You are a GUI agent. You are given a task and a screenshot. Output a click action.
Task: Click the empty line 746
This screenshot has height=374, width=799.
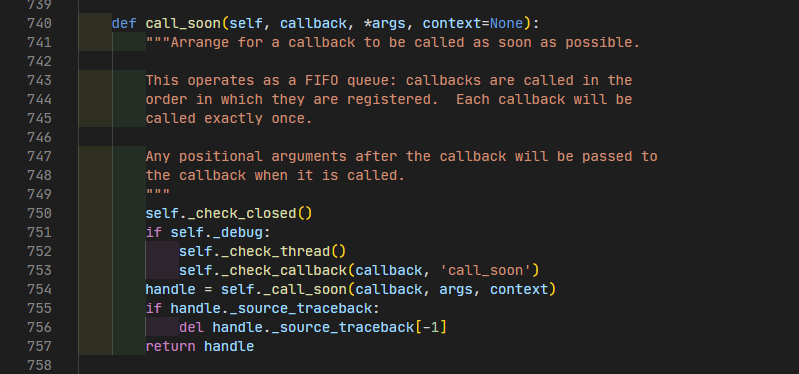click(x=438, y=137)
